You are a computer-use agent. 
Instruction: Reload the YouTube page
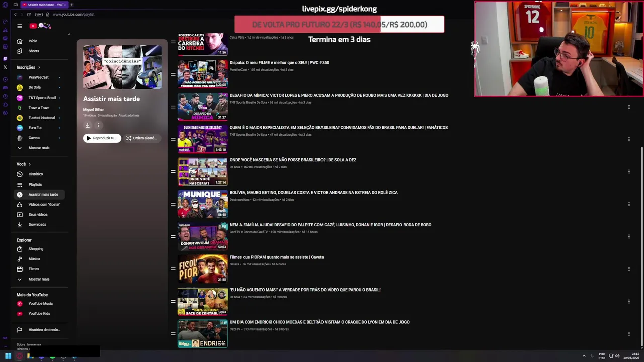coord(29,14)
